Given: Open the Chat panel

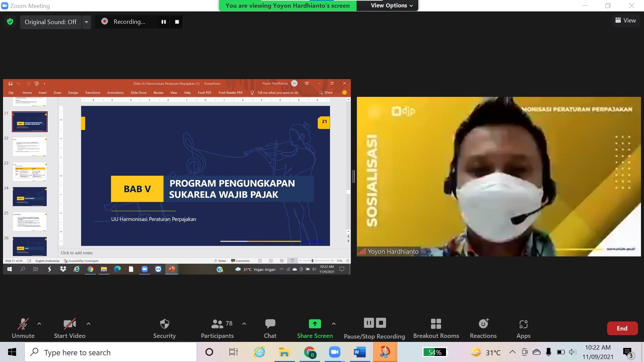Looking at the screenshot, I should click(x=270, y=324).
